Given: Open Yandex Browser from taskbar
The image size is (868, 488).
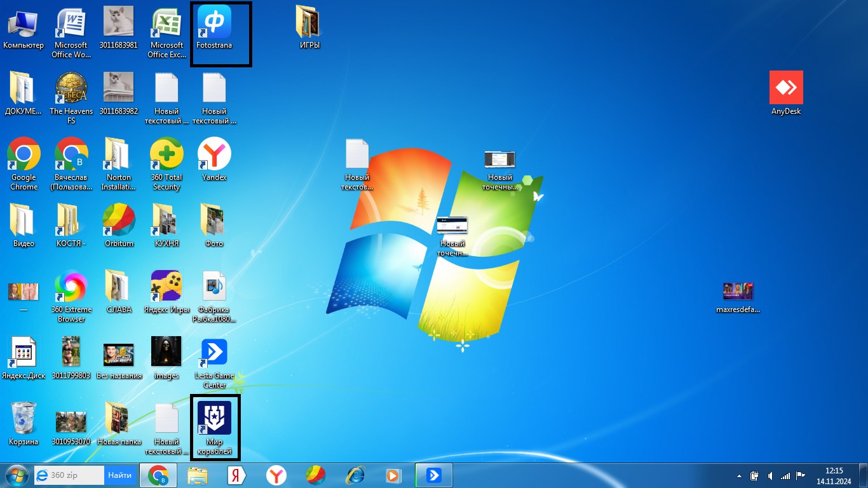Looking at the screenshot, I should 276,475.
